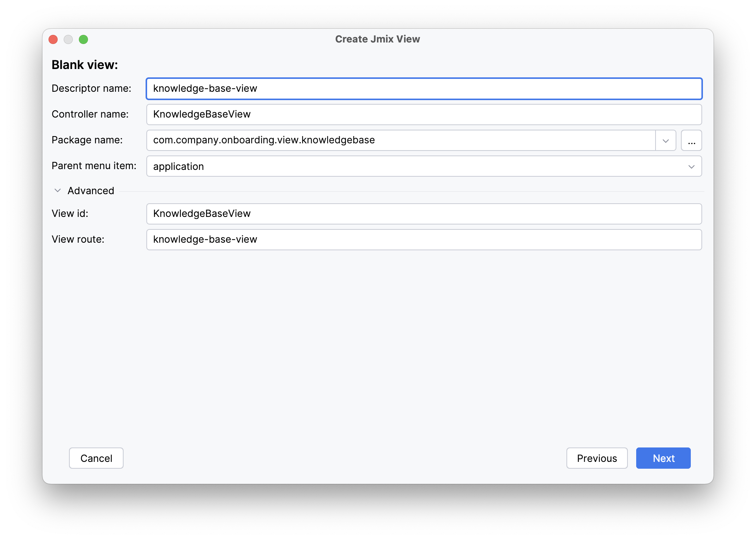Click Previous to go back
The width and height of the screenshot is (756, 540).
click(x=597, y=458)
